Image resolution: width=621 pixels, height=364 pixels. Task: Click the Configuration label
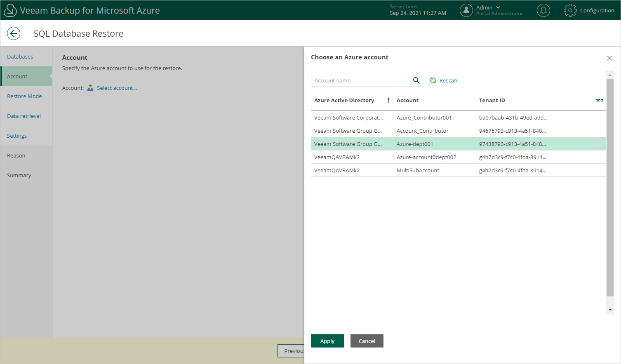pyautogui.click(x=597, y=10)
